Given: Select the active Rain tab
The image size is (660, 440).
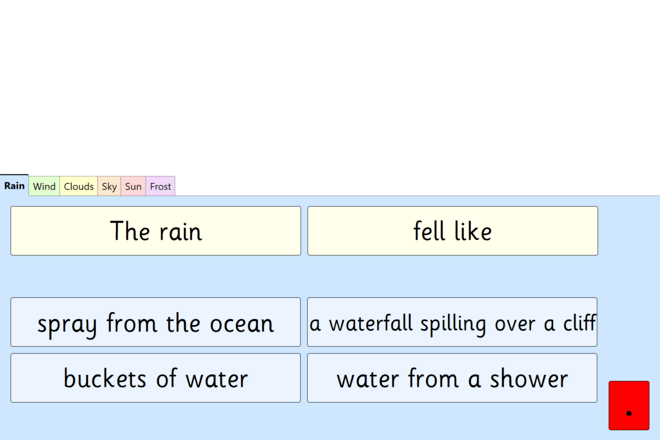Looking at the screenshot, I should (x=14, y=185).
